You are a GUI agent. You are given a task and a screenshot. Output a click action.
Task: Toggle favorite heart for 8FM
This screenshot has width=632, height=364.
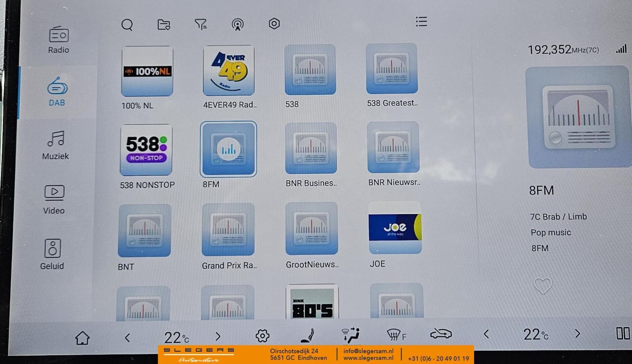[543, 286]
